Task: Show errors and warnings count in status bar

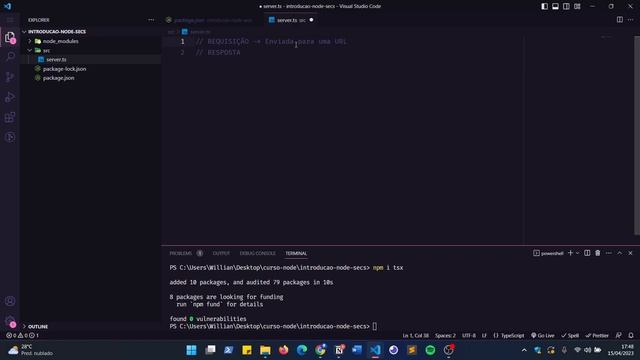Action: click(22, 335)
